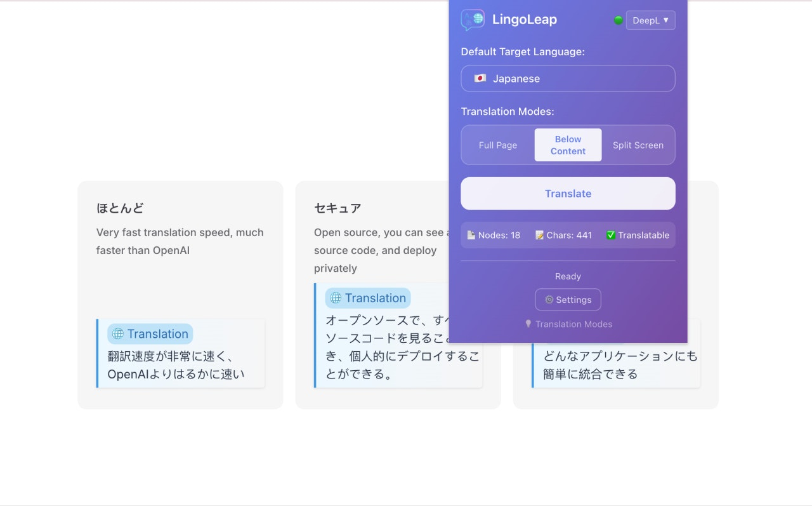This screenshot has height=508, width=812.
Task: Click the OpenAI Japanese translation block
Action: [181, 353]
